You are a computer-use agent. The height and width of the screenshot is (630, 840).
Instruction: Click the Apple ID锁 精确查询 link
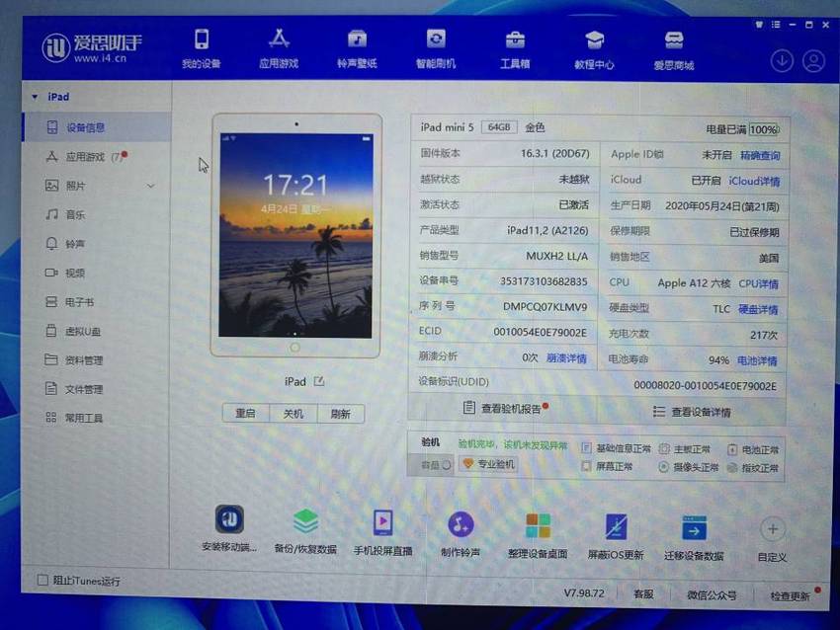click(x=760, y=156)
